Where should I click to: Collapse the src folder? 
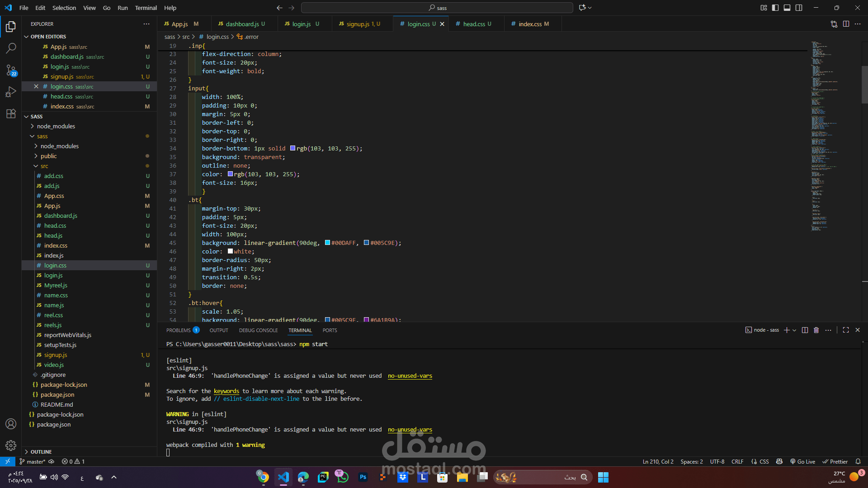point(44,166)
